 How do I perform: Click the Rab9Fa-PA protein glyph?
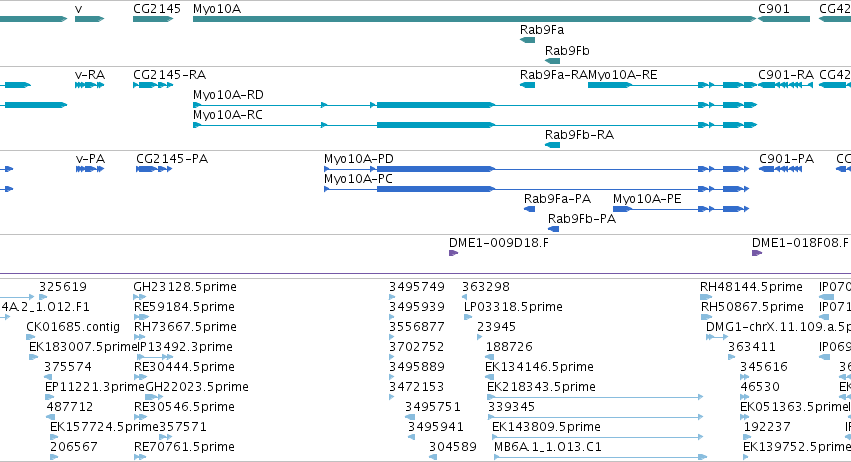[529, 209]
